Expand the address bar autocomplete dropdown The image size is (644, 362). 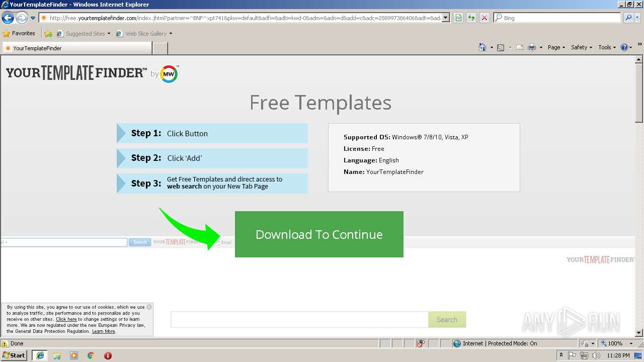click(x=446, y=18)
